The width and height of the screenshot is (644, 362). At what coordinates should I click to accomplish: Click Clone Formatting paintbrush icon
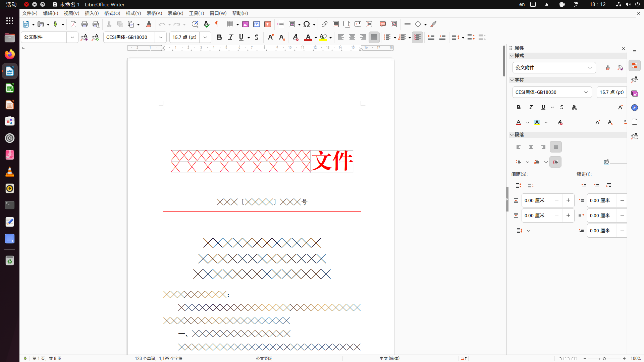(149, 24)
